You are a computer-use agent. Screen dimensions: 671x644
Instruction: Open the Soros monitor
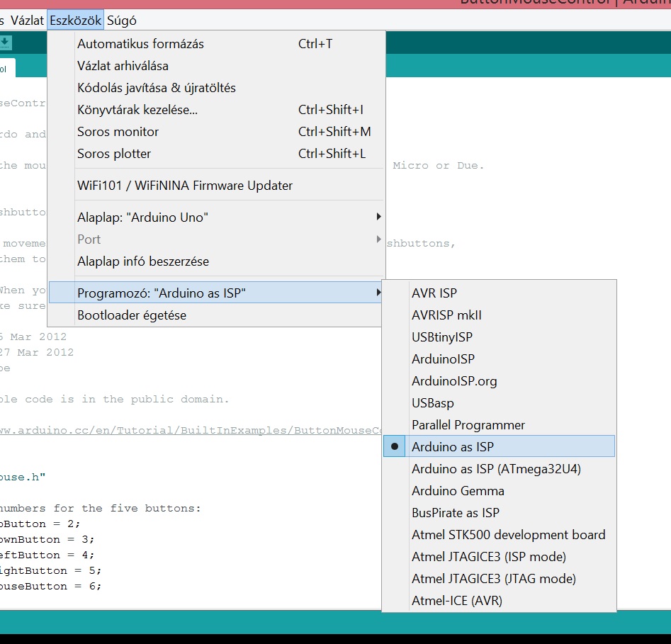tap(216, 131)
